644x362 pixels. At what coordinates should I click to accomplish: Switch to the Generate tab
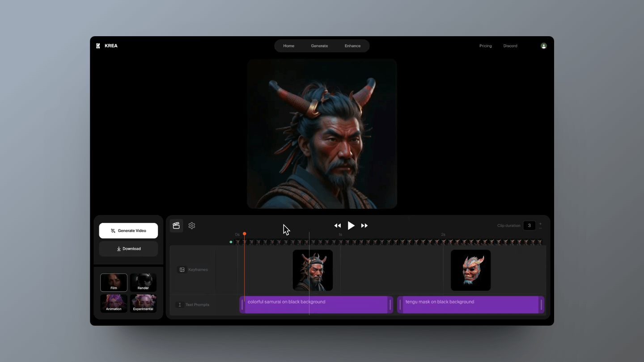pyautogui.click(x=319, y=46)
